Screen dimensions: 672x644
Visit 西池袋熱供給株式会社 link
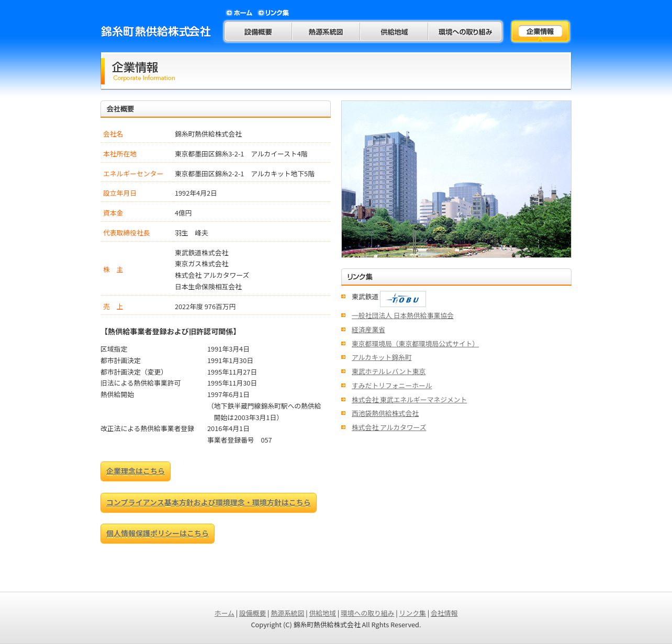pyautogui.click(x=385, y=413)
